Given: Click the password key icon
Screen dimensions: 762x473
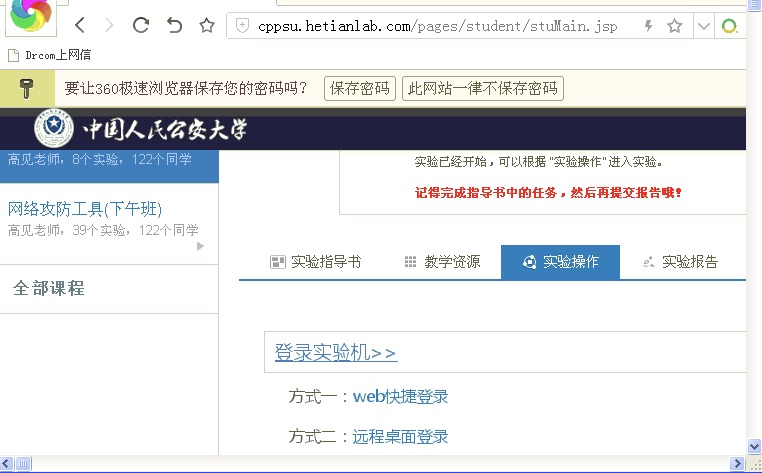Looking at the screenshot, I should point(26,88).
